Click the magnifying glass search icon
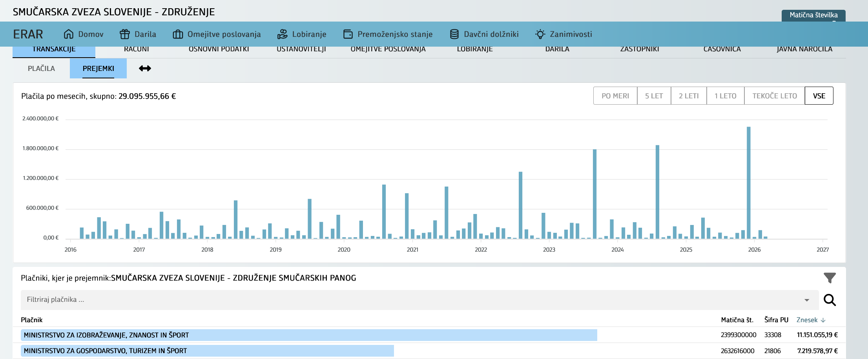The height and width of the screenshot is (359, 868). (x=830, y=300)
